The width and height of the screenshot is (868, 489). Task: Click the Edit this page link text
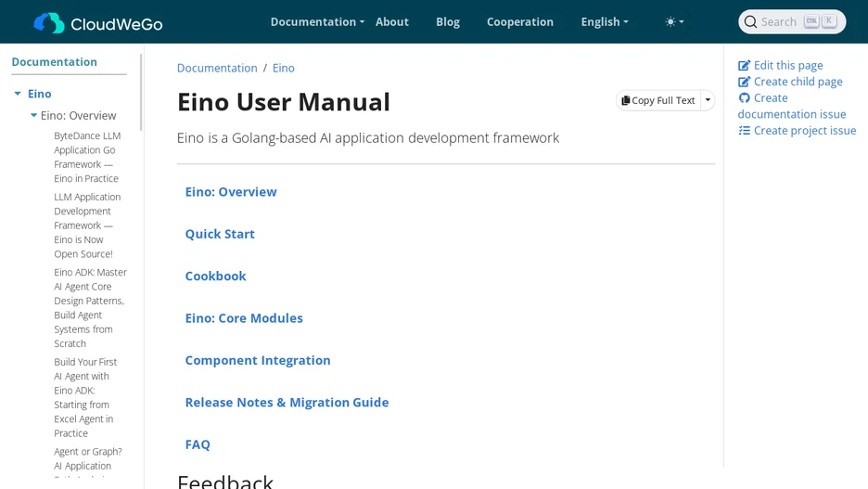click(788, 65)
